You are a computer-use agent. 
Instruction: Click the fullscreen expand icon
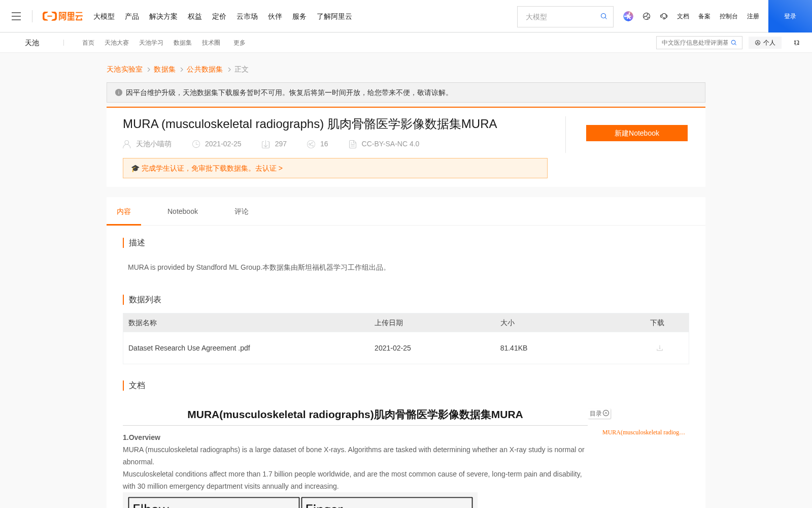coord(797,43)
